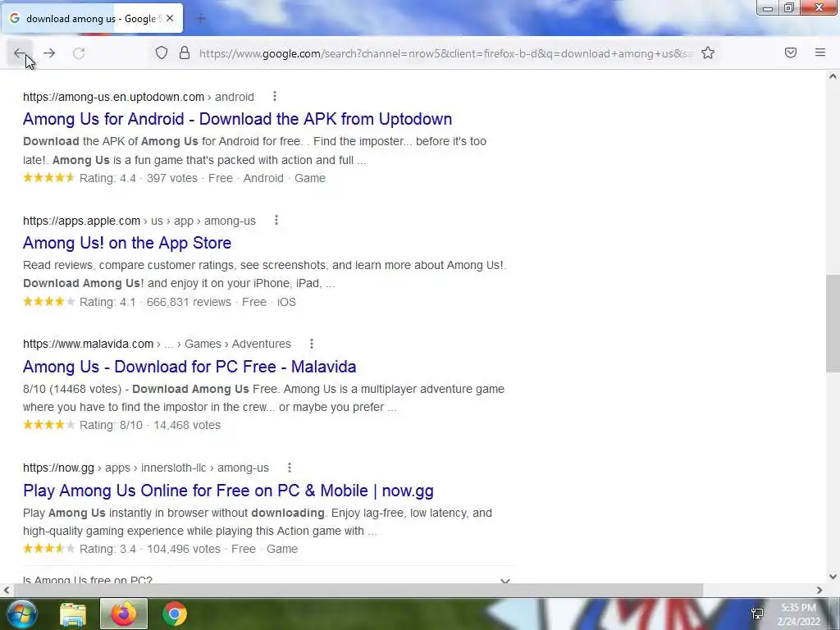The height and width of the screenshot is (630, 840).
Task: Click the vertical scrollbar up arrow
Action: click(833, 76)
